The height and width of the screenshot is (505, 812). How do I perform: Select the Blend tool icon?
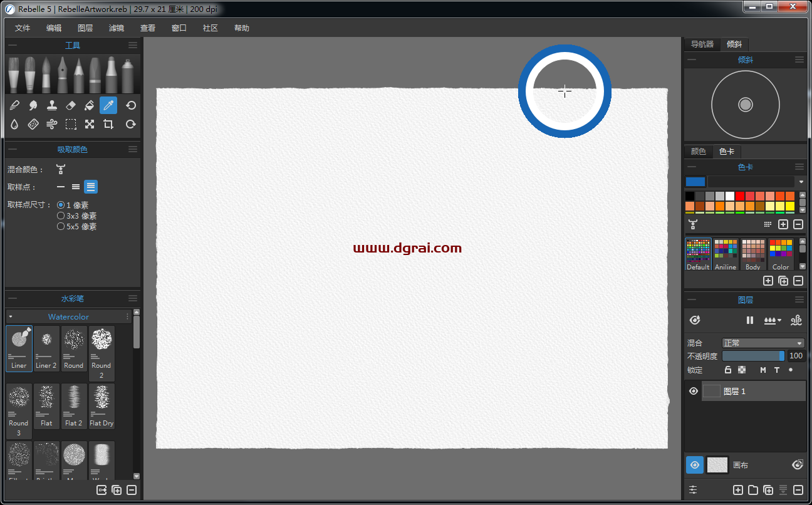point(15,105)
